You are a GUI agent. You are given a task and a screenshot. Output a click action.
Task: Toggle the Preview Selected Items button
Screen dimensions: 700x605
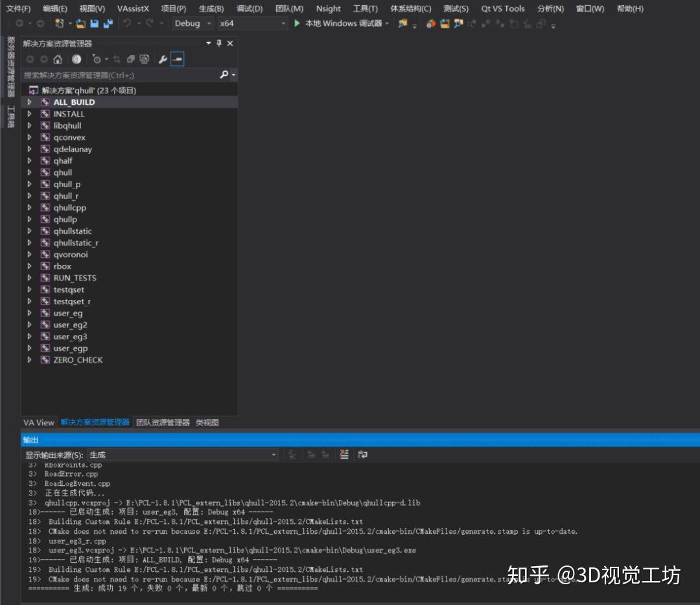coord(178,59)
